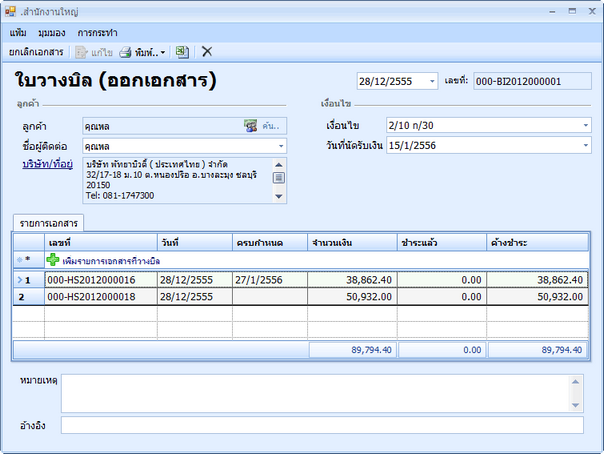Click the application icon in title bar
This screenshot has width=604, height=454.
pyautogui.click(x=10, y=12)
